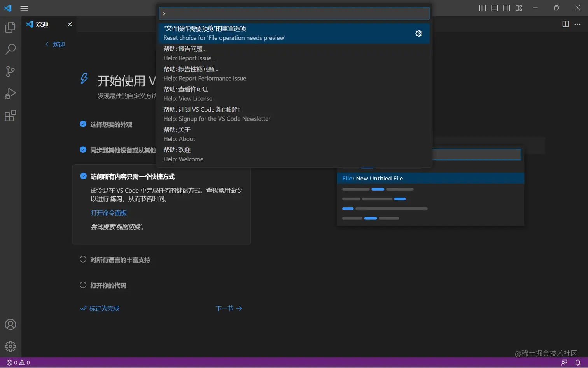Open the Search view in activity bar

click(10, 49)
